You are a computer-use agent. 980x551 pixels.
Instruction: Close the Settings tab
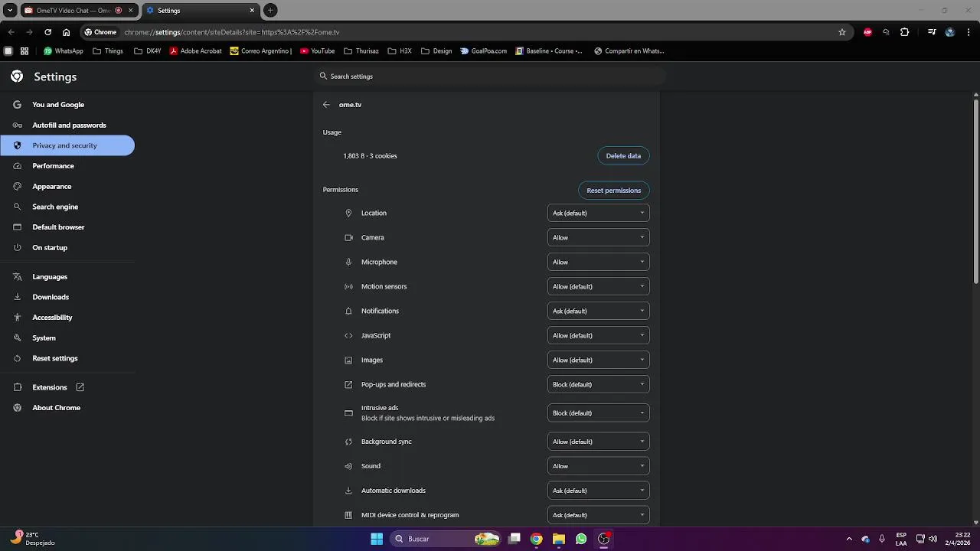coord(253,11)
